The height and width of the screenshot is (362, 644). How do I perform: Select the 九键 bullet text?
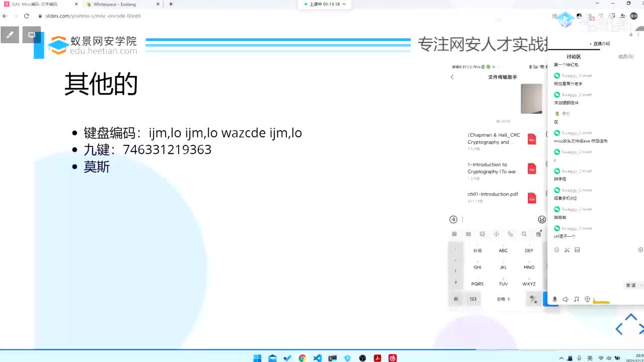click(147, 149)
